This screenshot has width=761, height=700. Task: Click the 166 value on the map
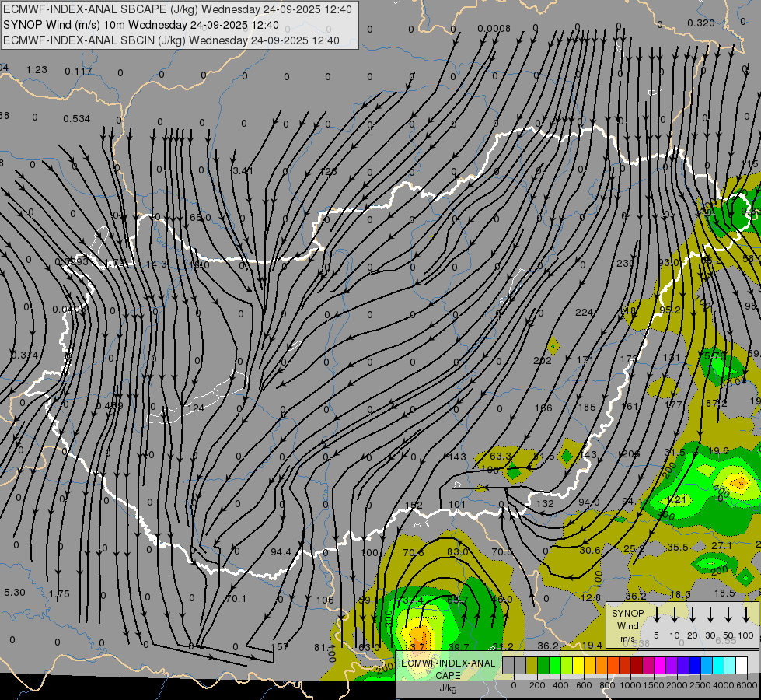(543, 408)
